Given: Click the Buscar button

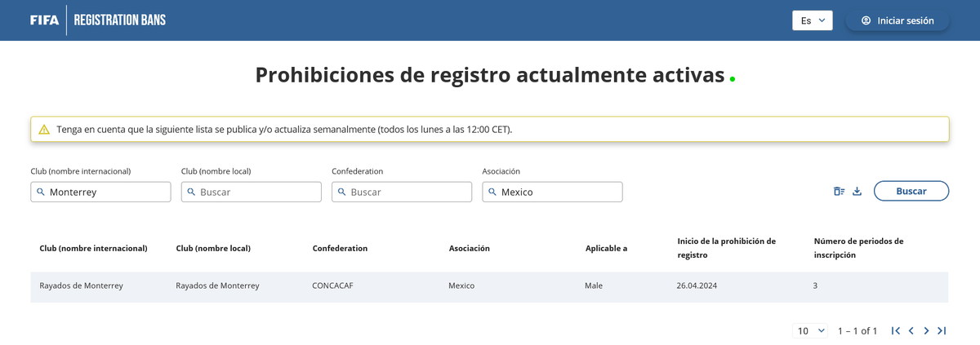Looking at the screenshot, I should click(x=911, y=191).
